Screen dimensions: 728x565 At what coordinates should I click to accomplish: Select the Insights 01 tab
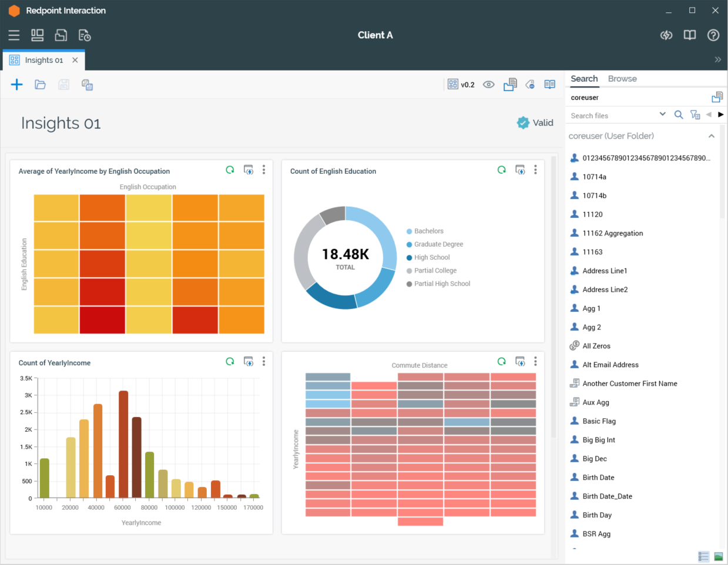pyautogui.click(x=43, y=60)
